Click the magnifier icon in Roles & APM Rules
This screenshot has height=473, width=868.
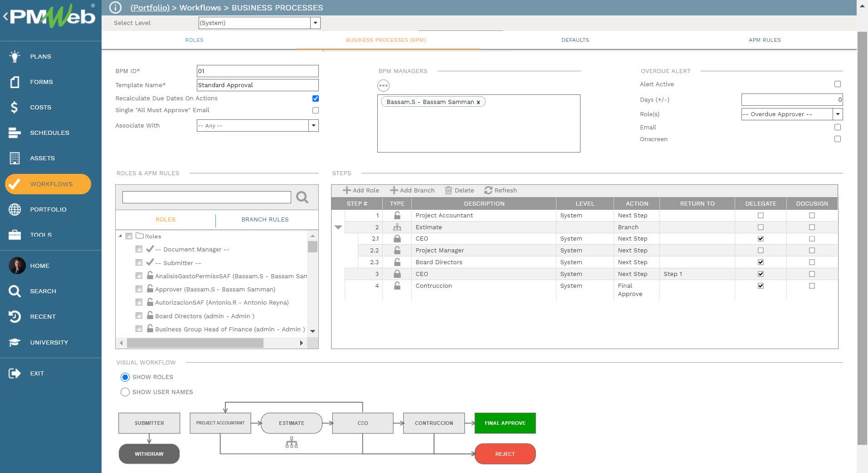point(302,197)
